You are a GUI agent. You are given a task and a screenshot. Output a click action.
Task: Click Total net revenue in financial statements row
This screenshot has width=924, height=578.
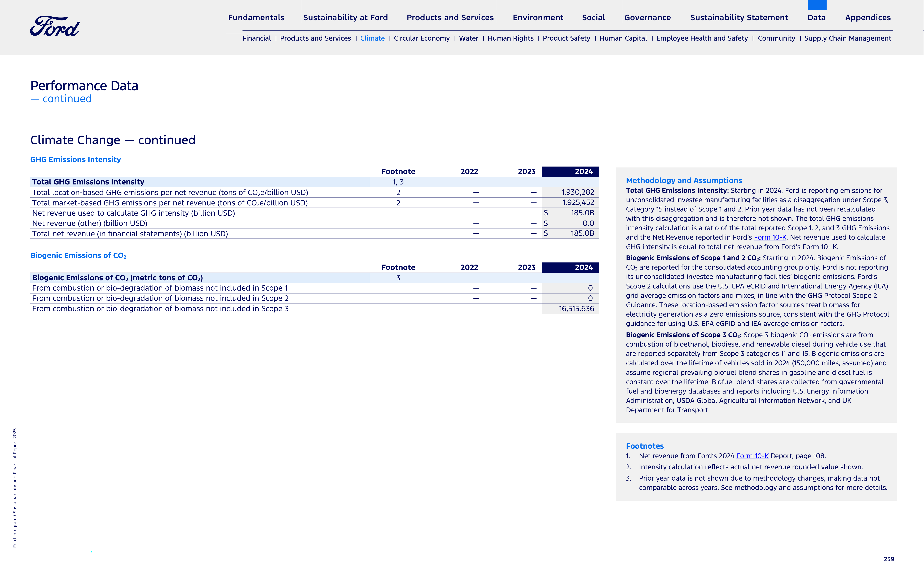pyautogui.click(x=314, y=234)
